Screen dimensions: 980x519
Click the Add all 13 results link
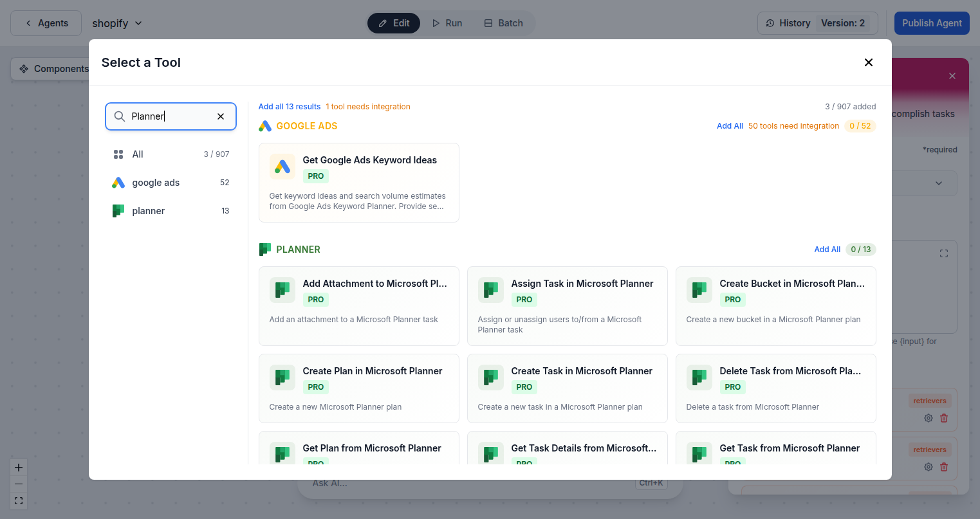tap(289, 106)
